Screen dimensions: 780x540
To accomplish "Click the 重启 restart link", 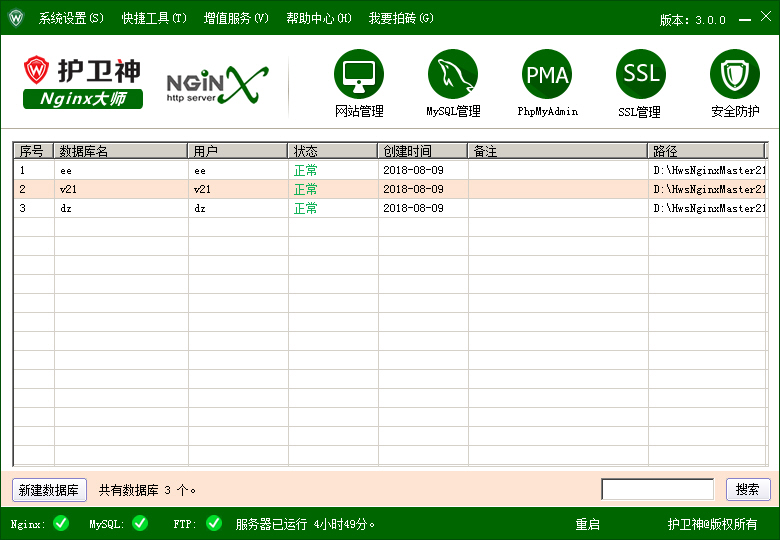I will (x=587, y=524).
